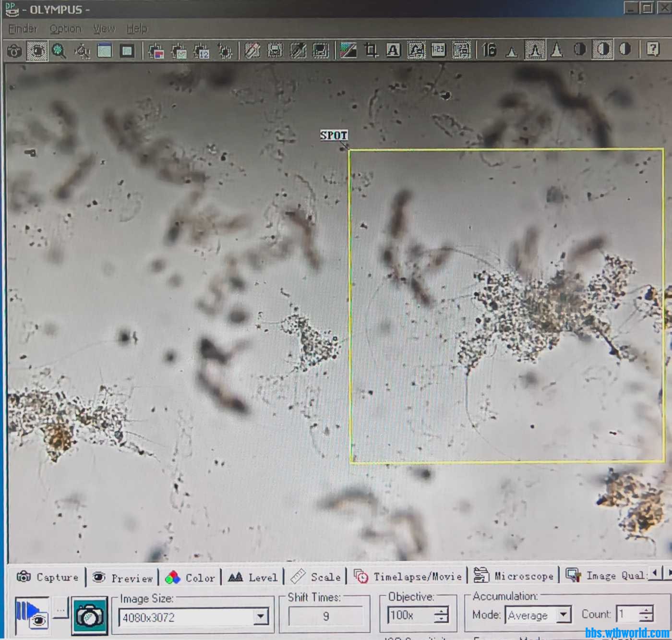Click the small '...' browse button
This screenshot has height=640, width=672.
[60, 609]
